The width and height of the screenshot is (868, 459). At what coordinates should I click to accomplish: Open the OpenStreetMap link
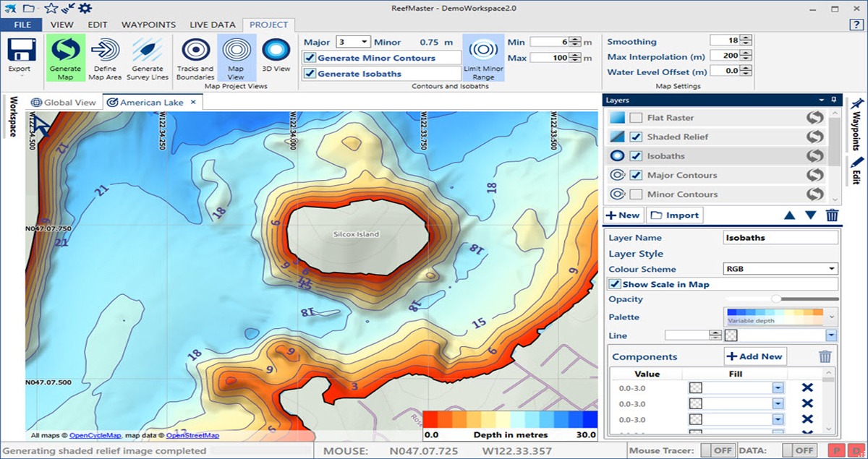pyautogui.click(x=192, y=435)
